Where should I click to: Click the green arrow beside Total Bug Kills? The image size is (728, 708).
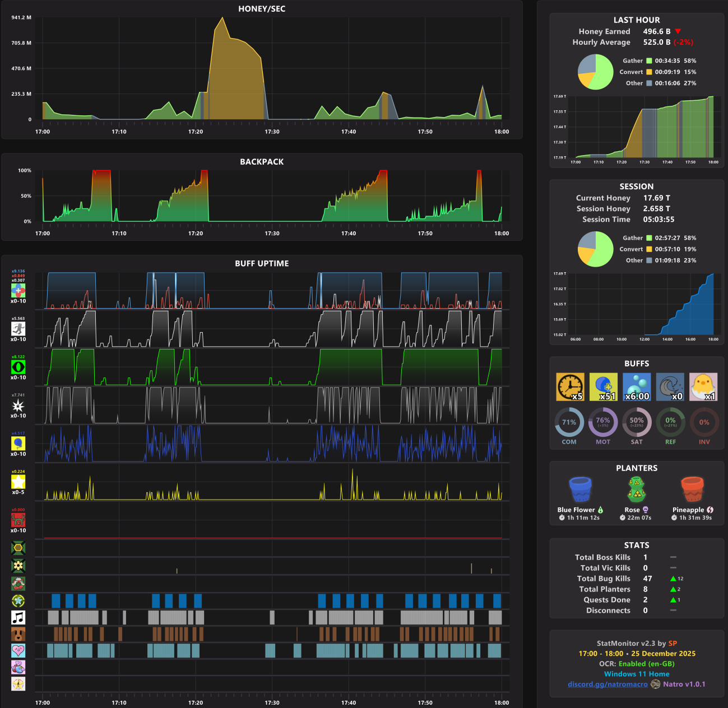pyautogui.click(x=673, y=579)
